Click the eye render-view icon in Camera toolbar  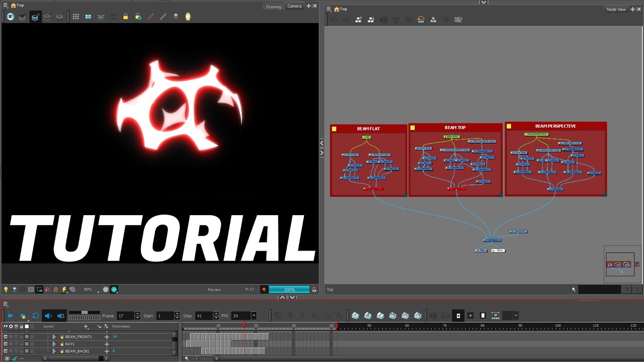pos(10,17)
